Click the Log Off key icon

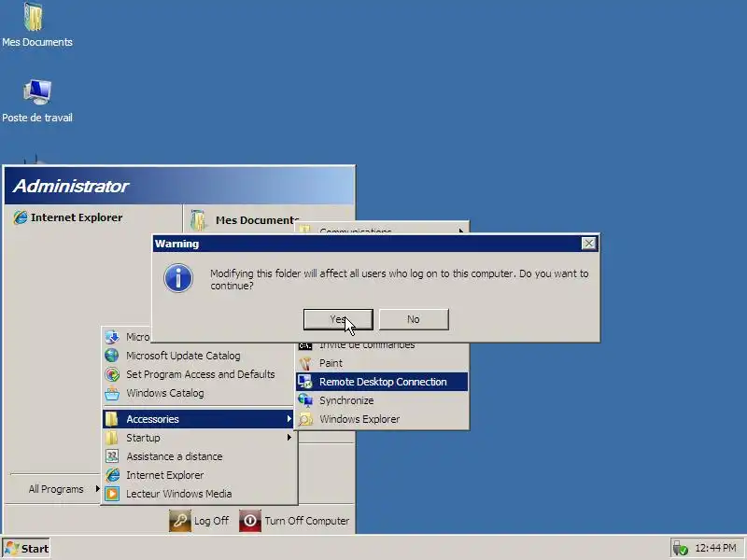[x=179, y=521]
